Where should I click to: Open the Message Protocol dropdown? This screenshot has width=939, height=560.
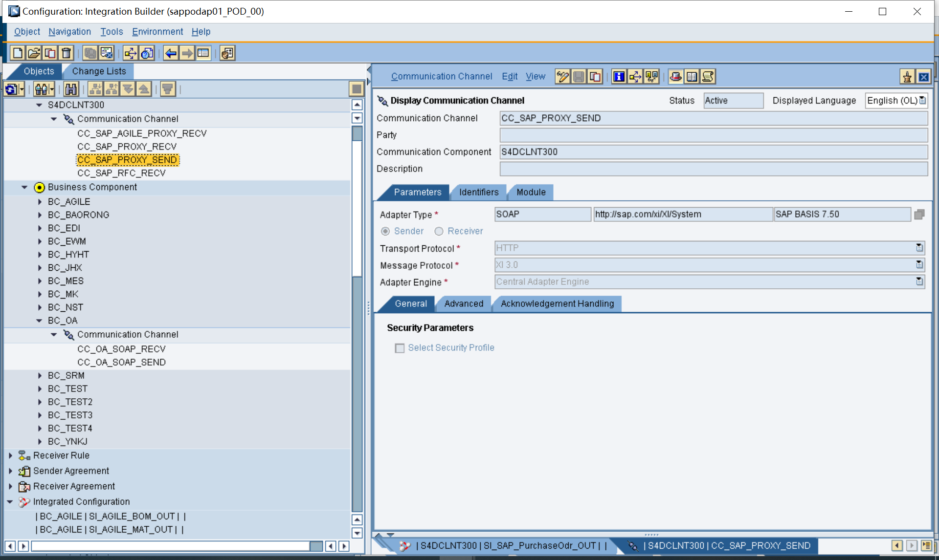919,265
